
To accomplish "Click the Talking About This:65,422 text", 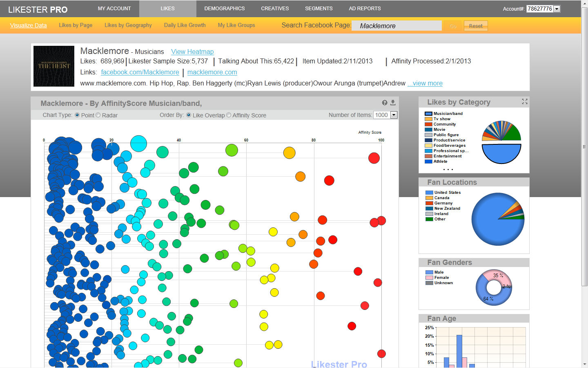I will (x=256, y=61).
